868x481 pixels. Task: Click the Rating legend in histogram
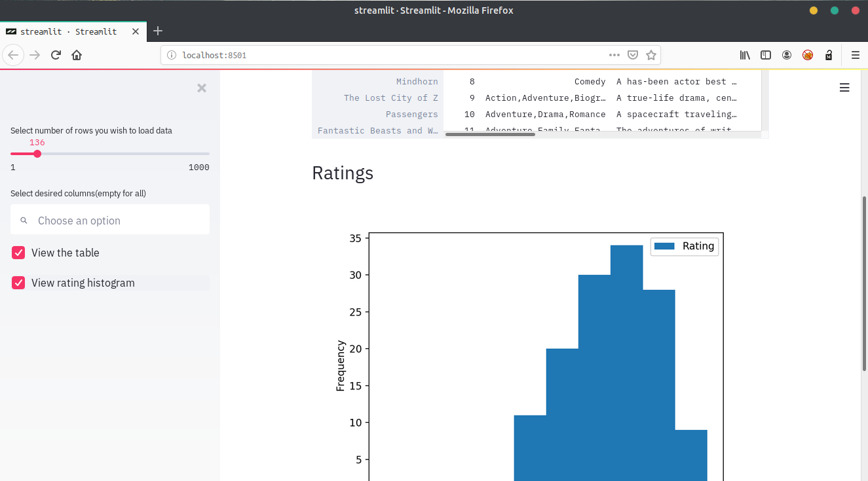(685, 246)
